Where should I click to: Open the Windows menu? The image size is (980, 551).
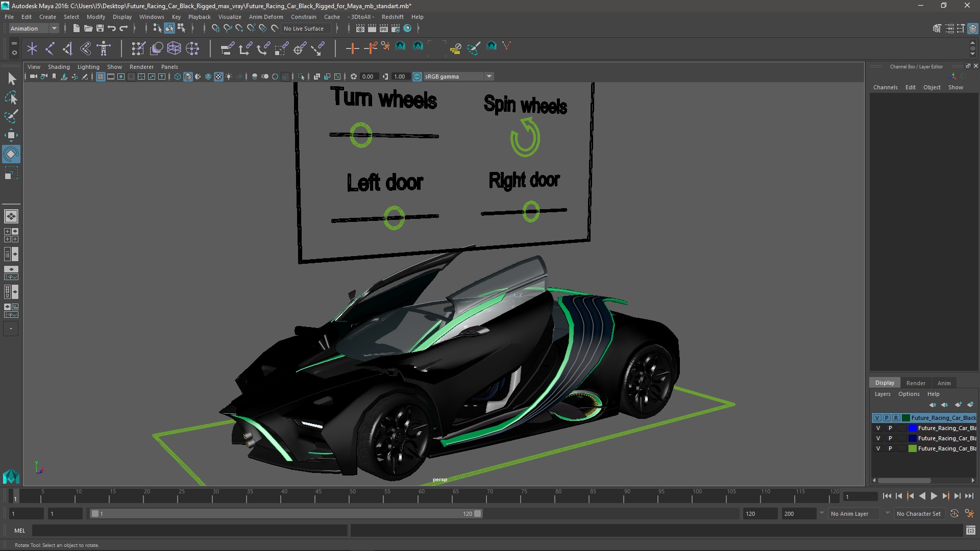[x=152, y=17]
